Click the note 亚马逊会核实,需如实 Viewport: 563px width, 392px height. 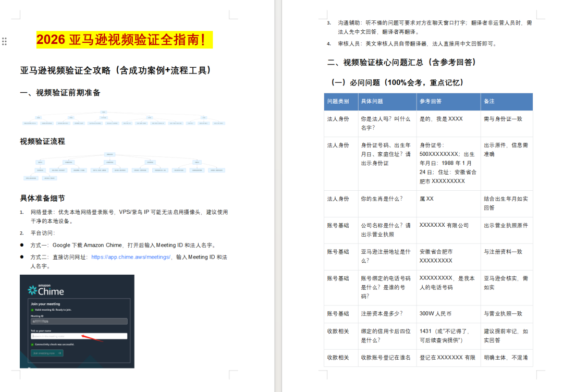tap(506, 283)
